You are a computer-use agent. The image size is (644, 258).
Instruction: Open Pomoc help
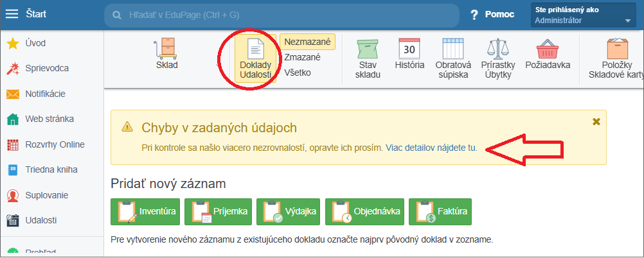pyautogui.click(x=499, y=15)
